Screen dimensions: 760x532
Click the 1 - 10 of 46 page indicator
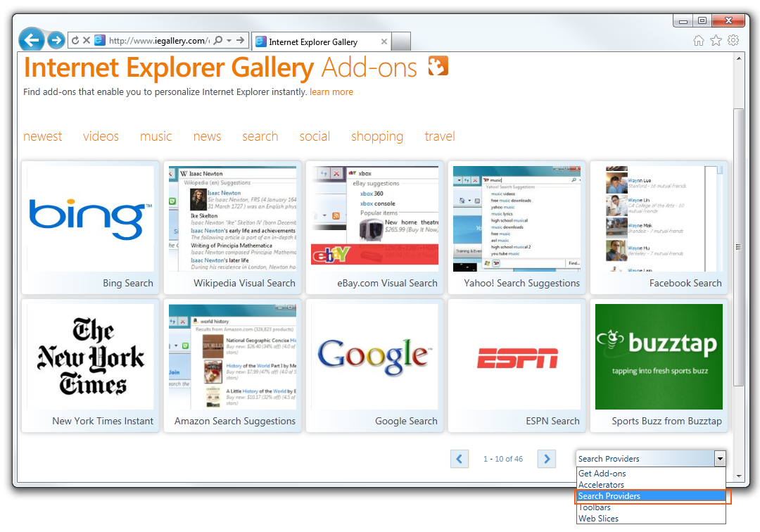(x=503, y=459)
